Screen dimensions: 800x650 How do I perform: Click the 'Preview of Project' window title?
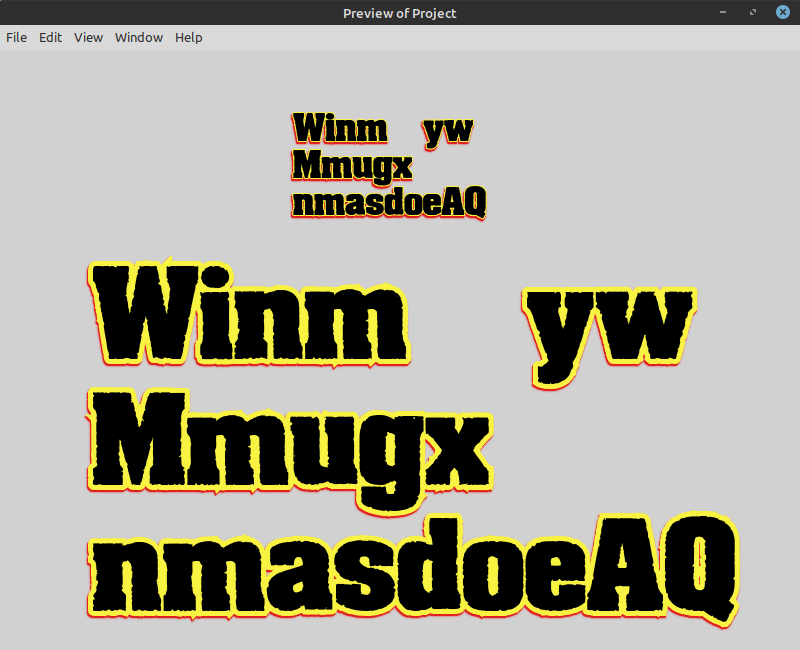(x=399, y=13)
